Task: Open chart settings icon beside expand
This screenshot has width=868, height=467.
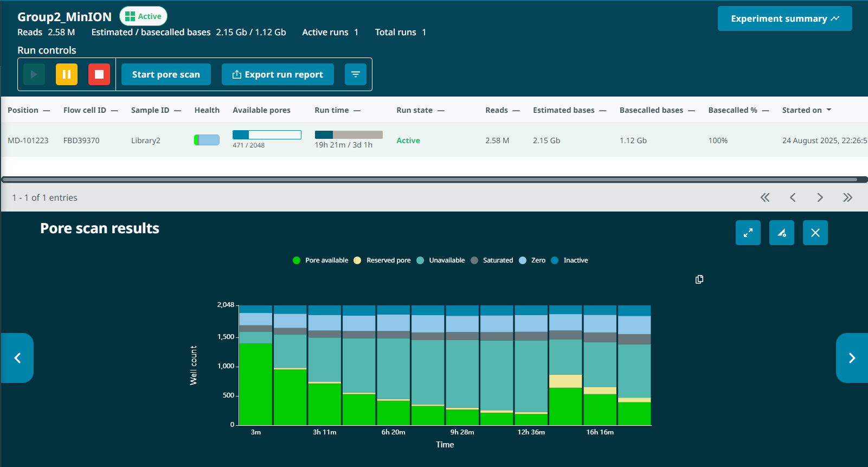Action: click(781, 233)
